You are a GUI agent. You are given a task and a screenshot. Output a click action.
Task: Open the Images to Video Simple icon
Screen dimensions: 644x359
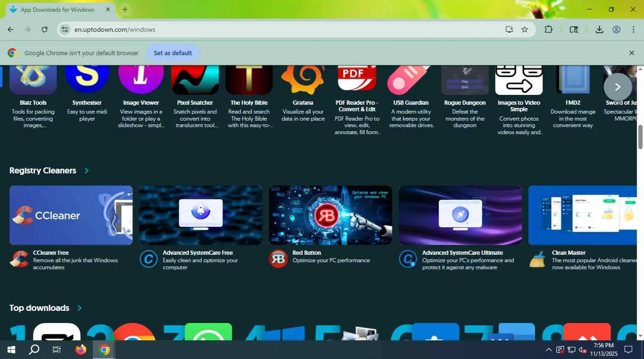pos(519,80)
